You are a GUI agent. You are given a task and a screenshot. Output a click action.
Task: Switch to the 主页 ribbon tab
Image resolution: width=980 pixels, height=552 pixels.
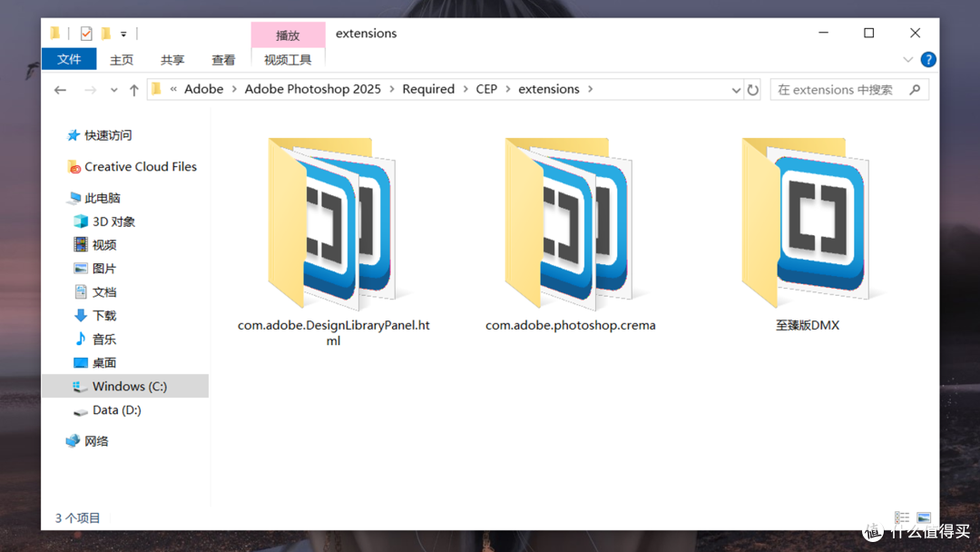(x=122, y=59)
